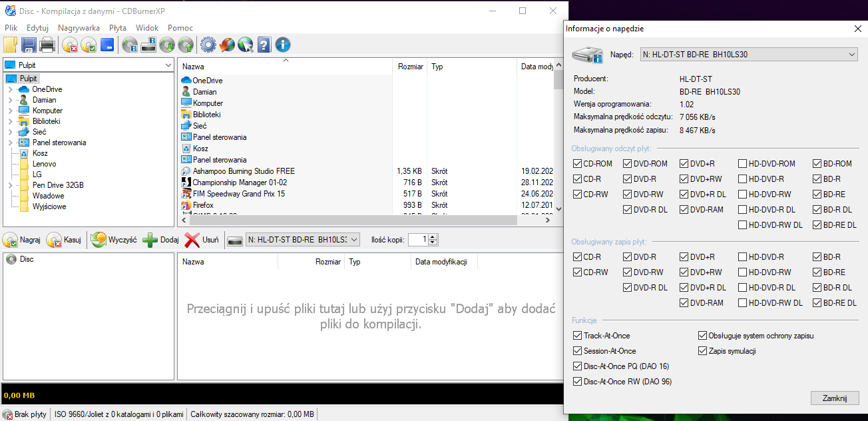Open the Nagrywarka menu
The width and height of the screenshot is (868, 421).
pos(79,28)
